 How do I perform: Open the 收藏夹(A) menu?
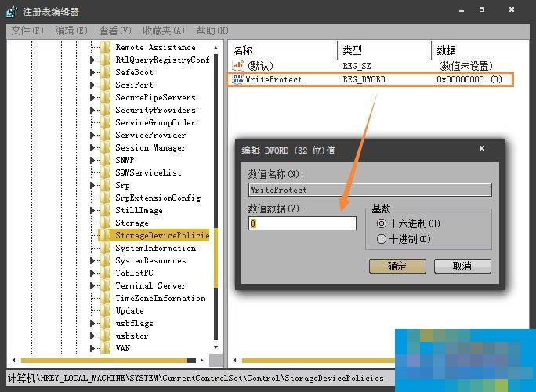(163, 31)
